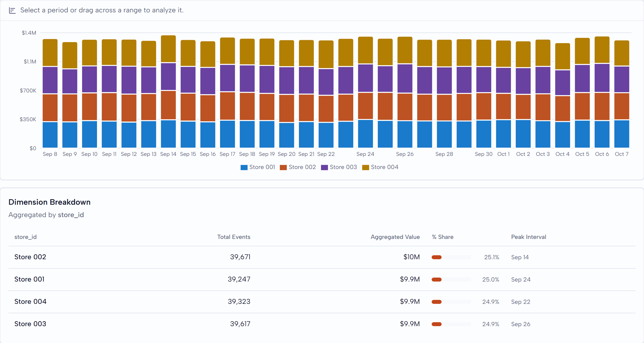Screen dimensions: 644x343
Task: Sort by Peak Interval column header
Action: 528,237
